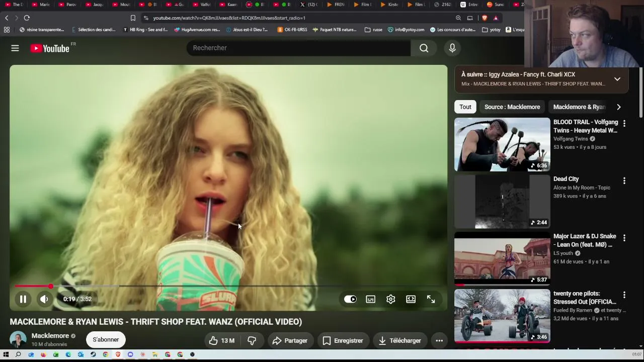This screenshot has width=644, height=362.
Task: Open Brave Rewards triangle icon
Action: point(496,18)
